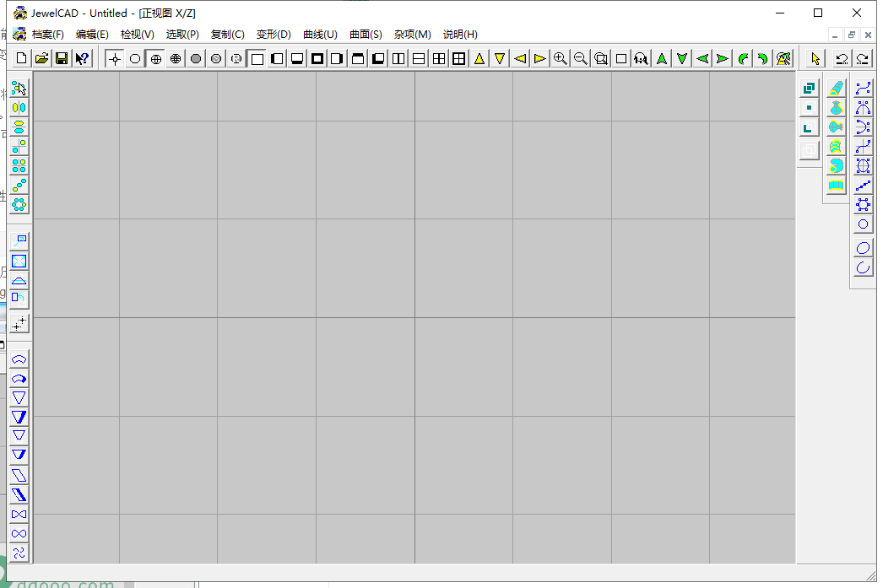883x588 pixels.
Task: Open the 变形(D) menu
Action: (x=274, y=35)
